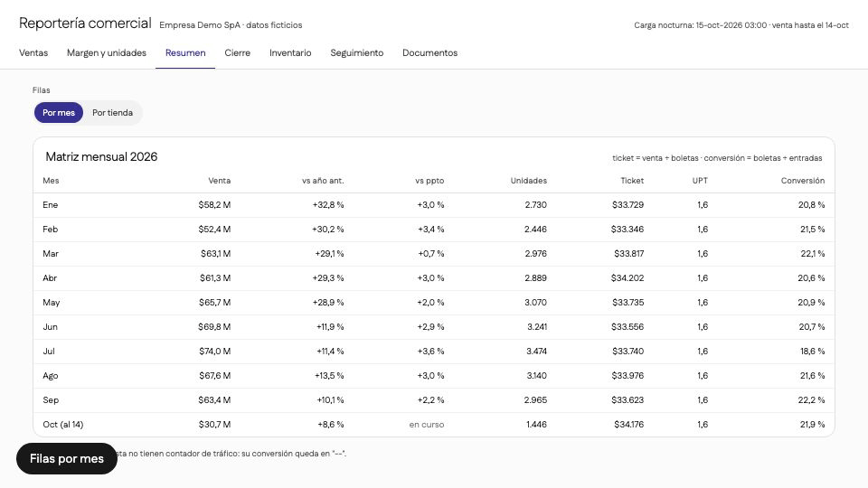Click the 22,1 % conversion for Mar
This screenshot has width=868, height=488.
[x=813, y=253]
